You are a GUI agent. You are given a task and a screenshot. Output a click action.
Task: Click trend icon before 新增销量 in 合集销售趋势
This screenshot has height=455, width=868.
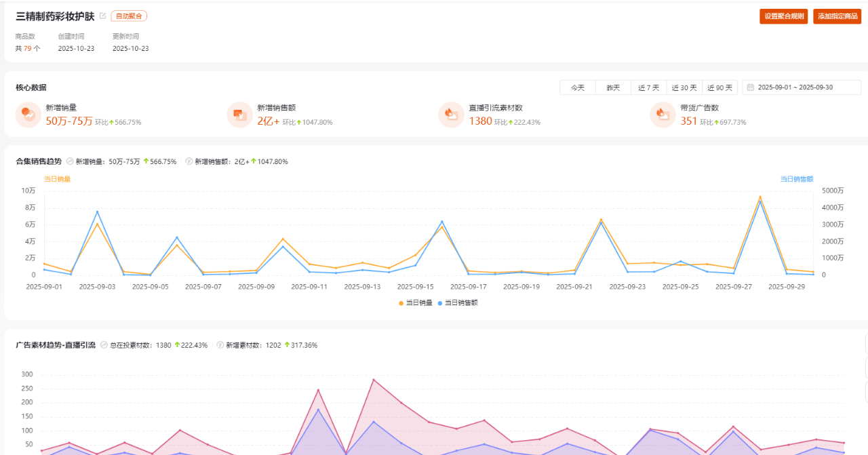pos(69,162)
